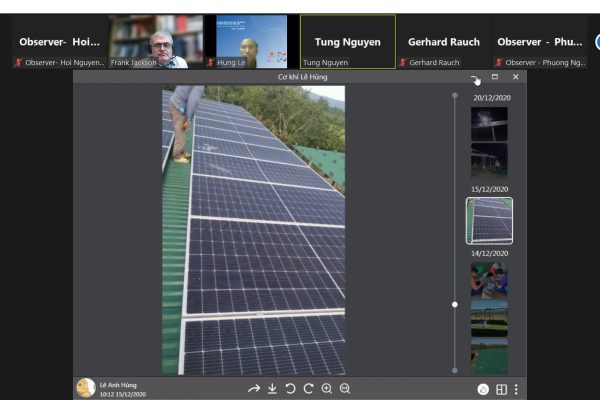This screenshot has width=600, height=400.
Task: Click the share/forward arrow icon
Action: pyautogui.click(x=254, y=388)
